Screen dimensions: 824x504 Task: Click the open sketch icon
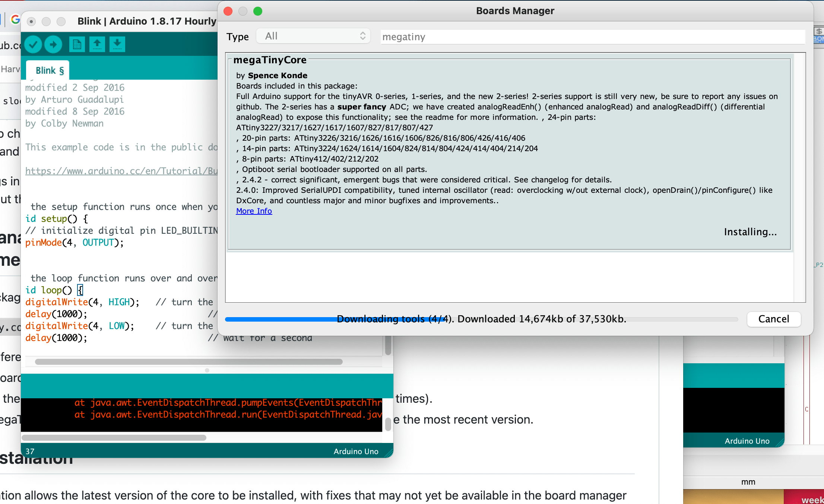[x=96, y=44]
